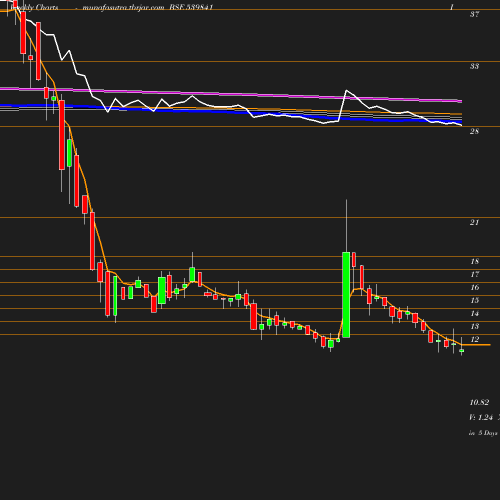Click the price axis label 21
This screenshot has height=500, width=500.
click(474, 222)
